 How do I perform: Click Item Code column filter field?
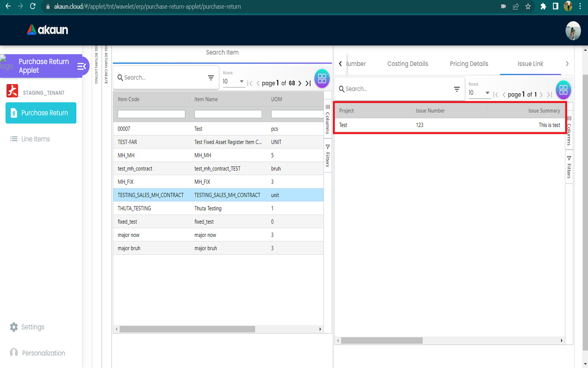pos(151,114)
